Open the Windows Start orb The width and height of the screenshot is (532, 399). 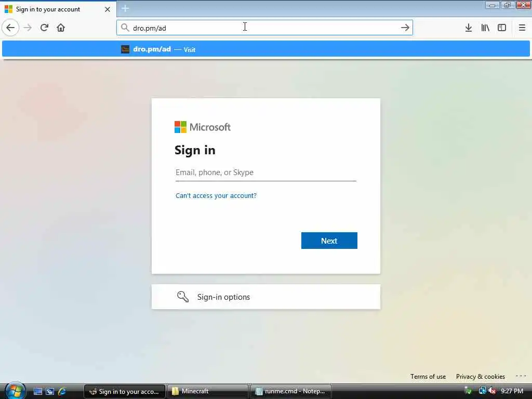pos(15,391)
